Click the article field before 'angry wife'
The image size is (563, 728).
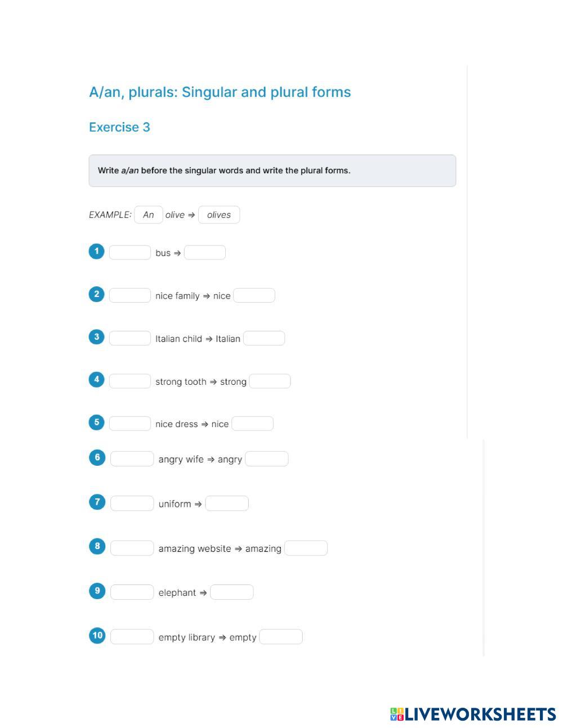point(132,459)
